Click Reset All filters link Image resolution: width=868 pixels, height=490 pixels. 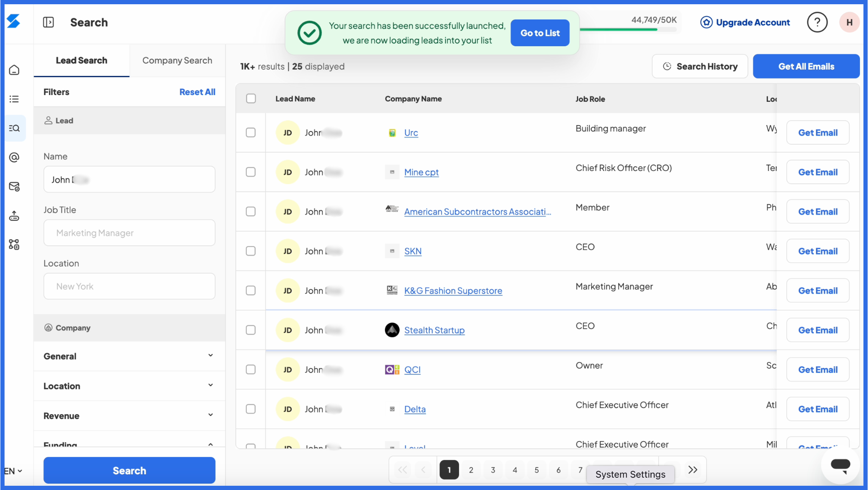(197, 92)
